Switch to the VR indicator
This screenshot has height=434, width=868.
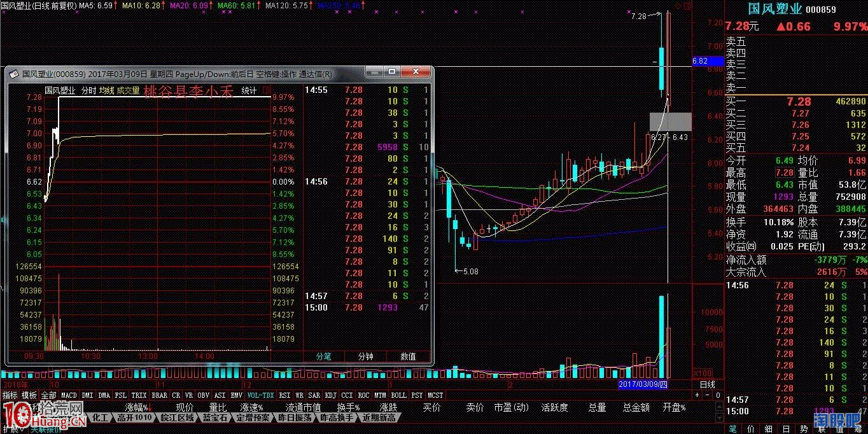point(189,395)
